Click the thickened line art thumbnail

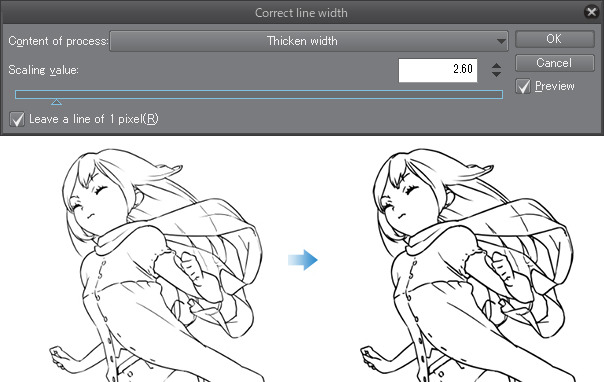(x=469, y=265)
